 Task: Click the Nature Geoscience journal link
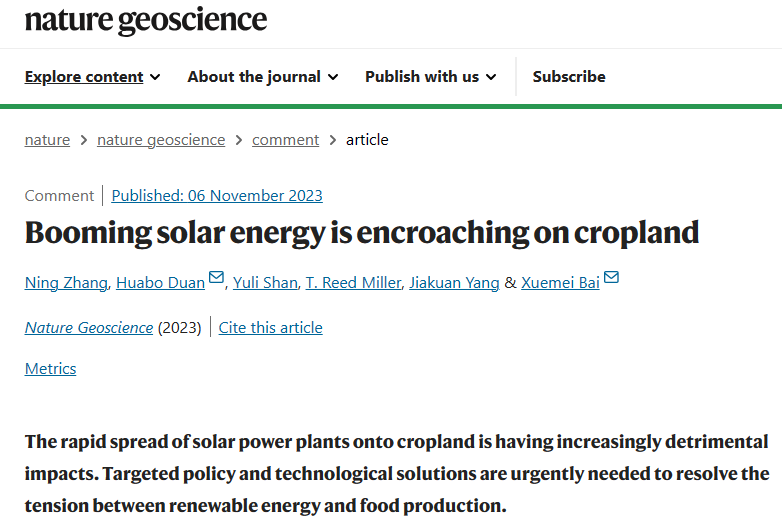click(89, 328)
